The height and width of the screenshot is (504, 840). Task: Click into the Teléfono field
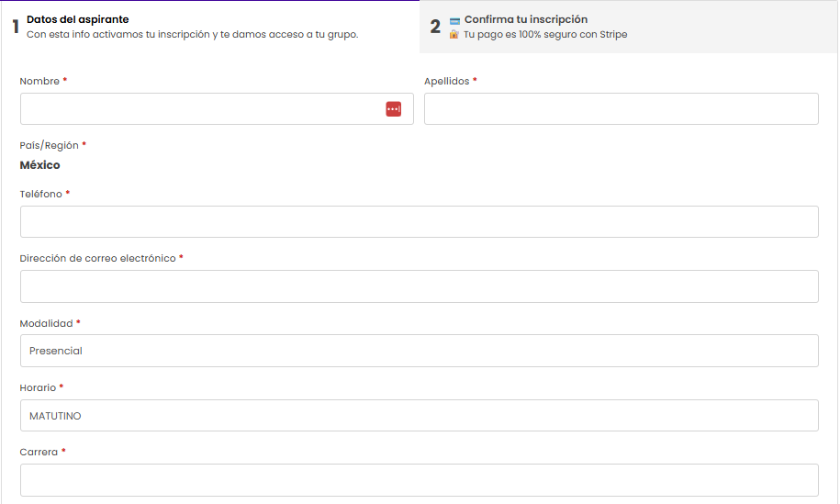tap(420, 222)
